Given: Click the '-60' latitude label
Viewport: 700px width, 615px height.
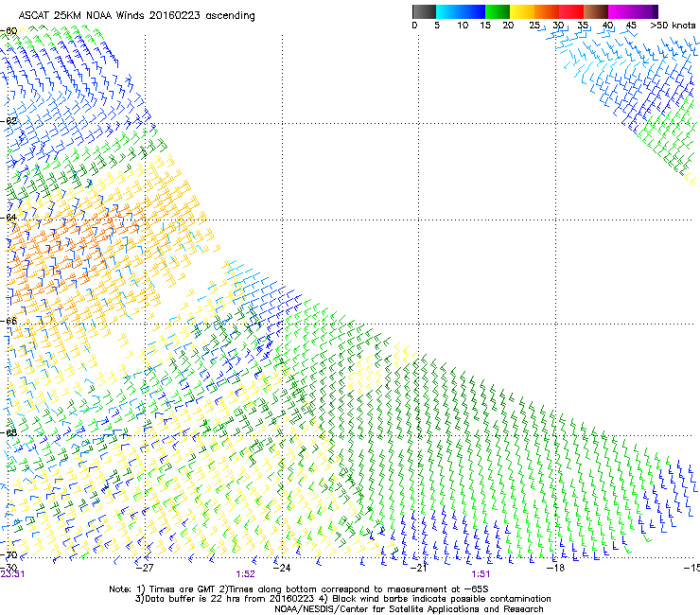Looking at the screenshot, I should pyautogui.click(x=9, y=31).
